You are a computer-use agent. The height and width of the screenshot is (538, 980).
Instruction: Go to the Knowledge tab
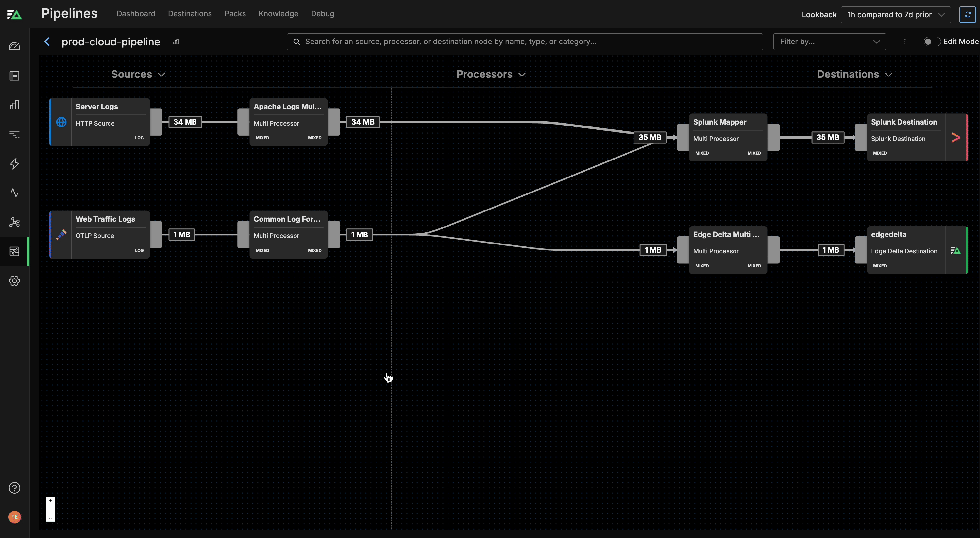[278, 14]
